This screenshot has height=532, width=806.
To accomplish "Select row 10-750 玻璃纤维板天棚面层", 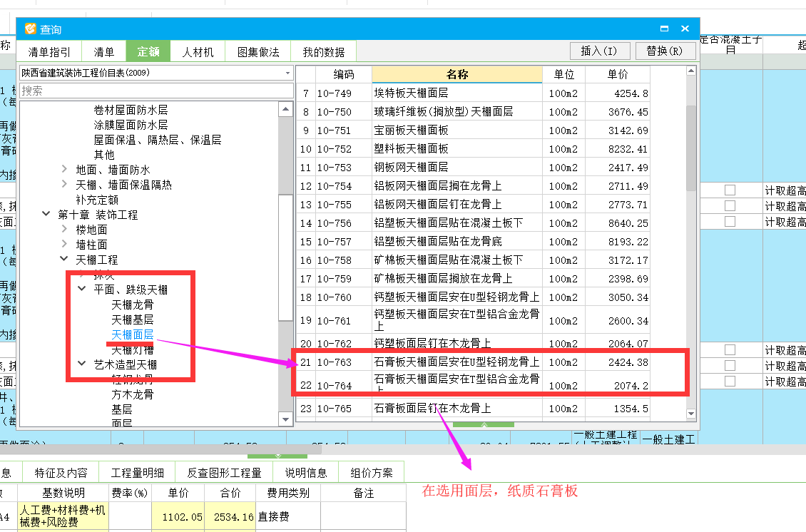I will [473, 111].
